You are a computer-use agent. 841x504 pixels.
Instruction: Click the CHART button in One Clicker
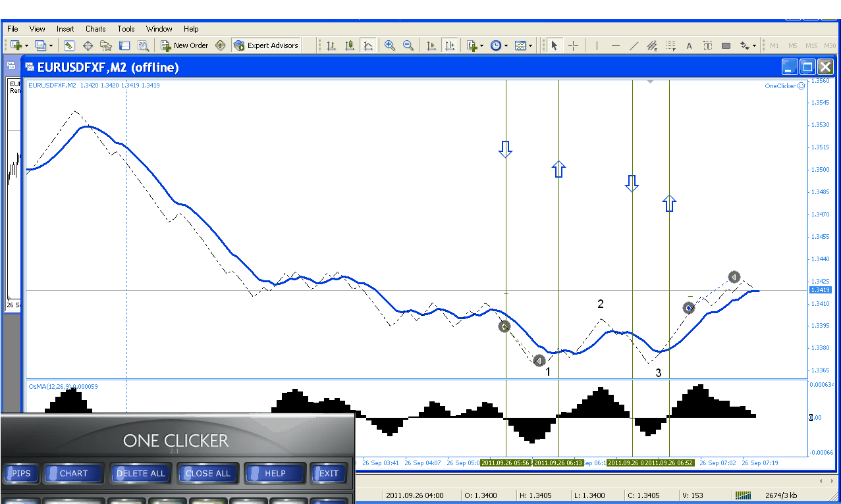[73, 473]
